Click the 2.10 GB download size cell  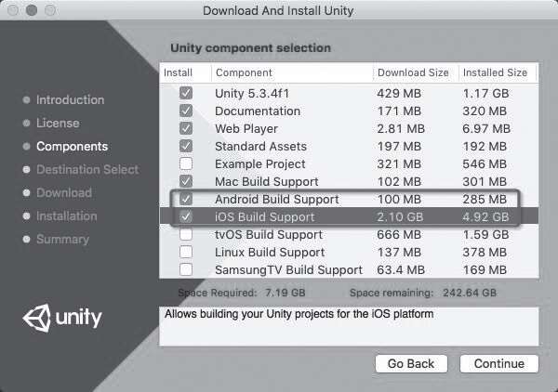pos(400,216)
